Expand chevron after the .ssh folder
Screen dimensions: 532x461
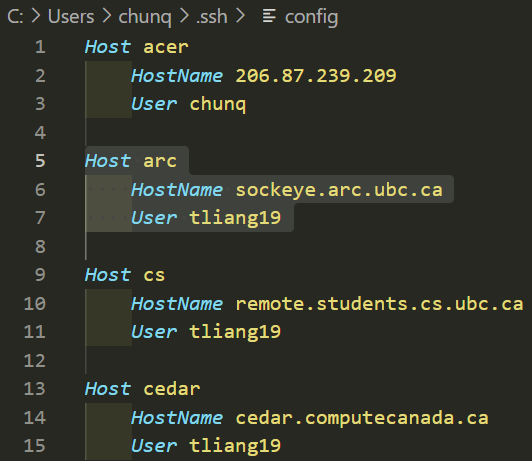240,16
